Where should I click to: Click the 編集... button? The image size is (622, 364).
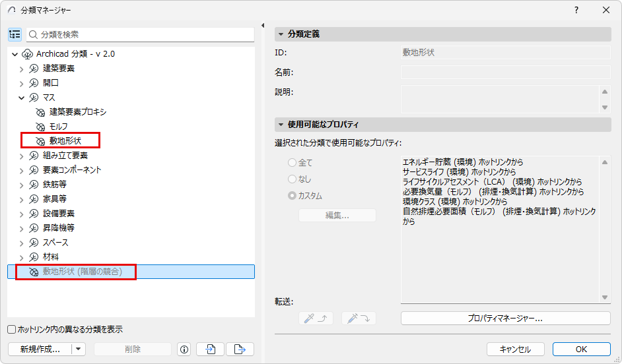coord(337,216)
